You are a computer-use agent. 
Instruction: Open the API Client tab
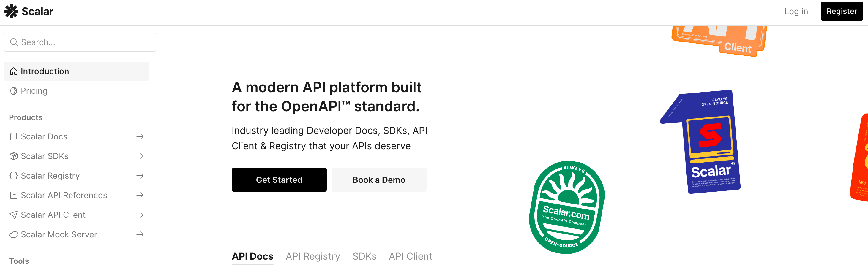(410, 256)
